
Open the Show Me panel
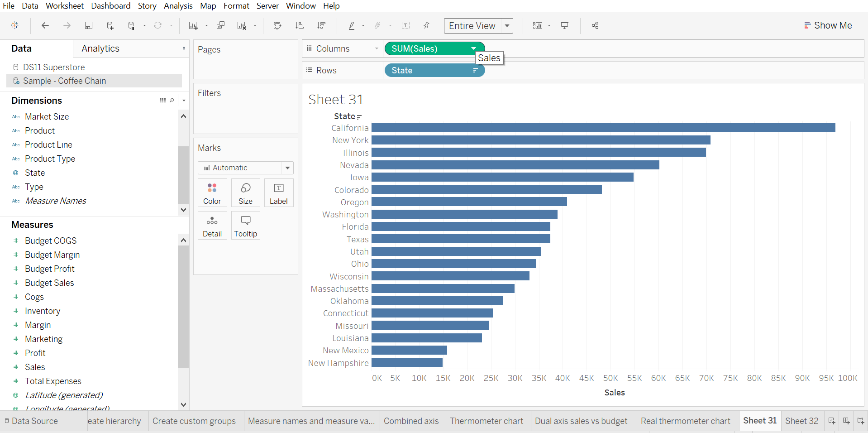pyautogui.click(x=828, y=25)
